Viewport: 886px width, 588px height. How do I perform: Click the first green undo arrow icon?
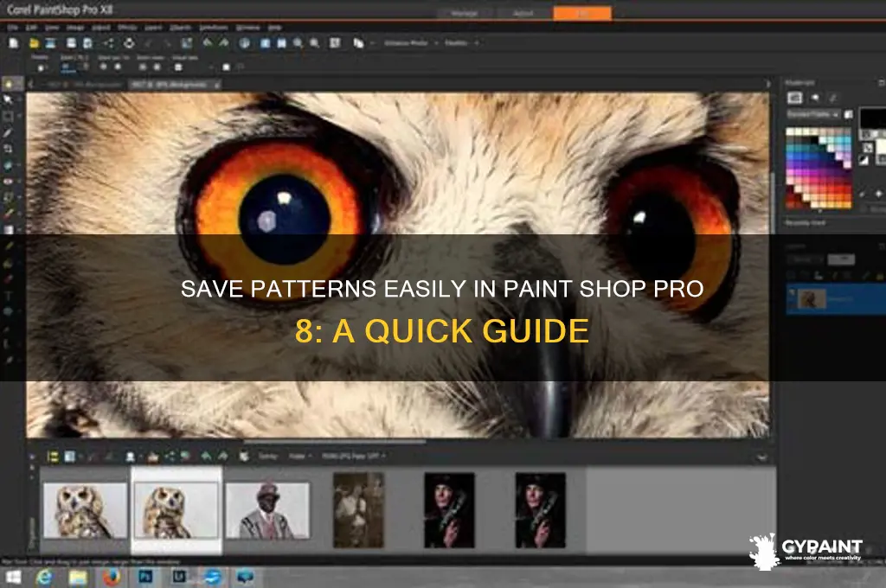208,43
